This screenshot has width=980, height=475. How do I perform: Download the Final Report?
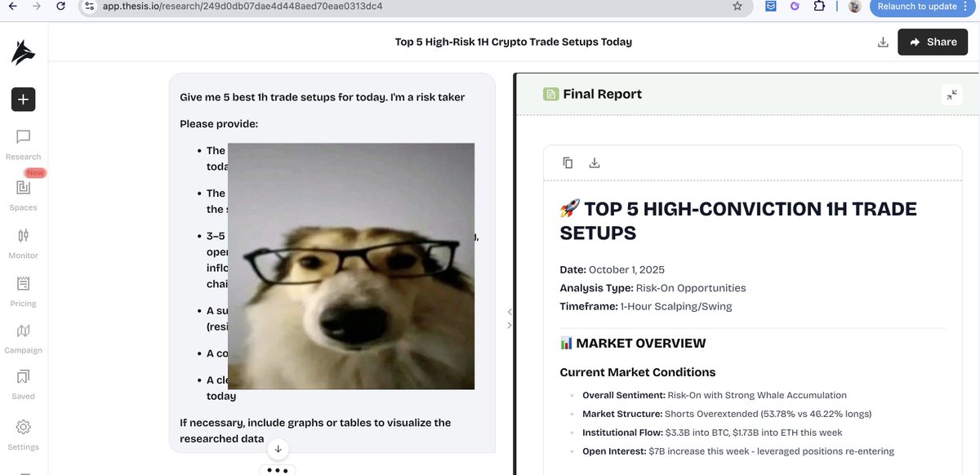(x=595, y=162)
